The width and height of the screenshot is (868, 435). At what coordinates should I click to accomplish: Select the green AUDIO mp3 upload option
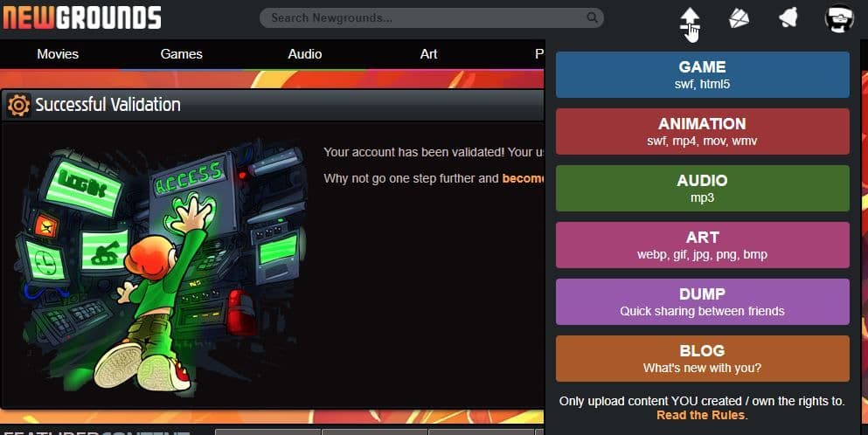702,189
